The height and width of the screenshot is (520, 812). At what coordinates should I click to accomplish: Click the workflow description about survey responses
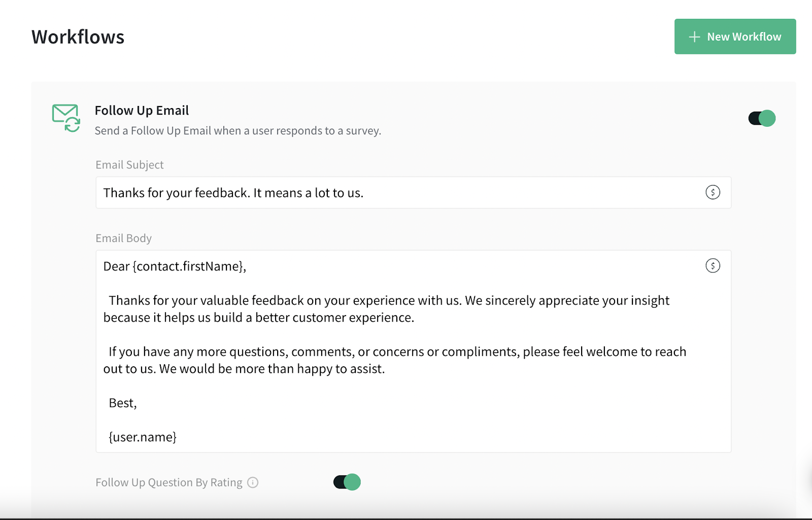[238, 131]
